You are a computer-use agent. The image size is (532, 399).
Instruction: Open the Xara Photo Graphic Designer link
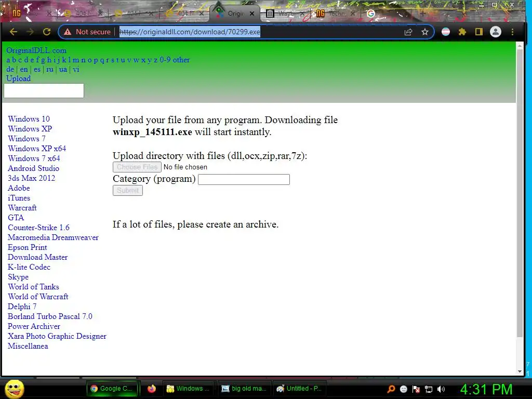57,336
